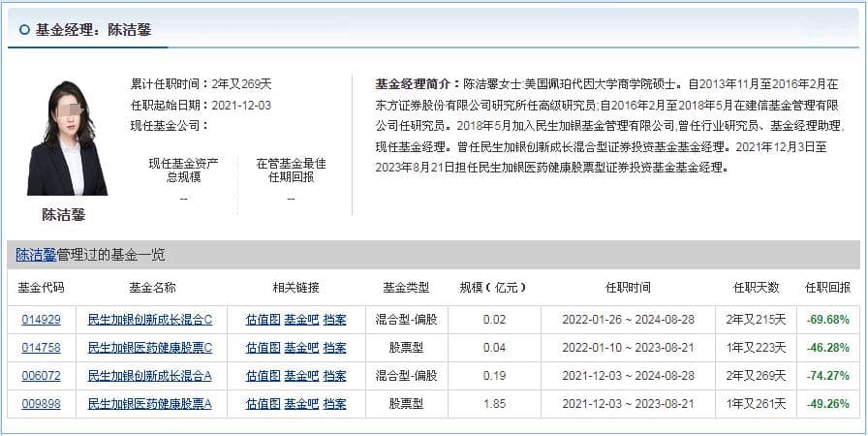This screenshot has width=868, height=436.
Task: Open the 陈洁馨 link in the fund list header
Action: (36, 255)
